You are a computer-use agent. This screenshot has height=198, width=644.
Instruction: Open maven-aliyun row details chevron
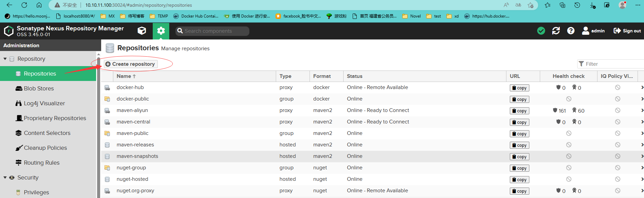click(x=642, y=110)
